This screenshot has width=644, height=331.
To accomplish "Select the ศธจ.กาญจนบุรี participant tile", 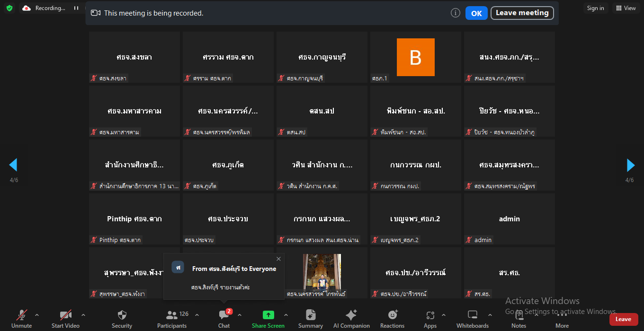I will [322, 57].
